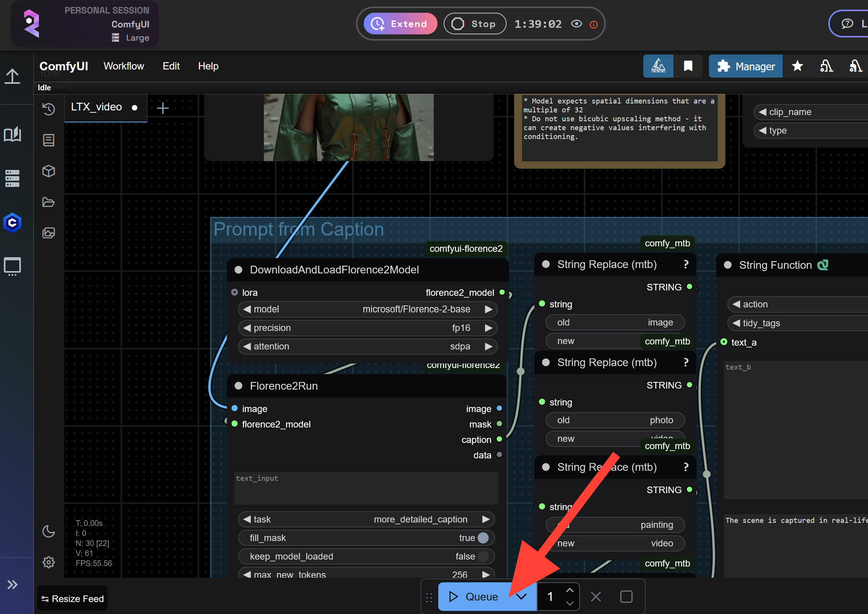868x614 pixels.
Task: Open the Queue button dropdown chevron
Action: [x=522, y=596]
